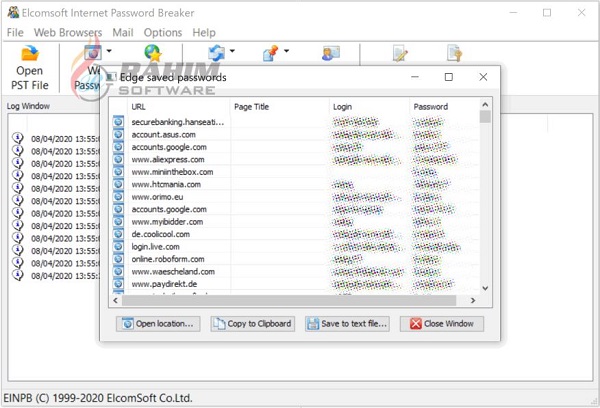This screenshot has width=600, height=408.
Task: Click the Edge icon beside online.roboform.com
Action: click(119, 259)
